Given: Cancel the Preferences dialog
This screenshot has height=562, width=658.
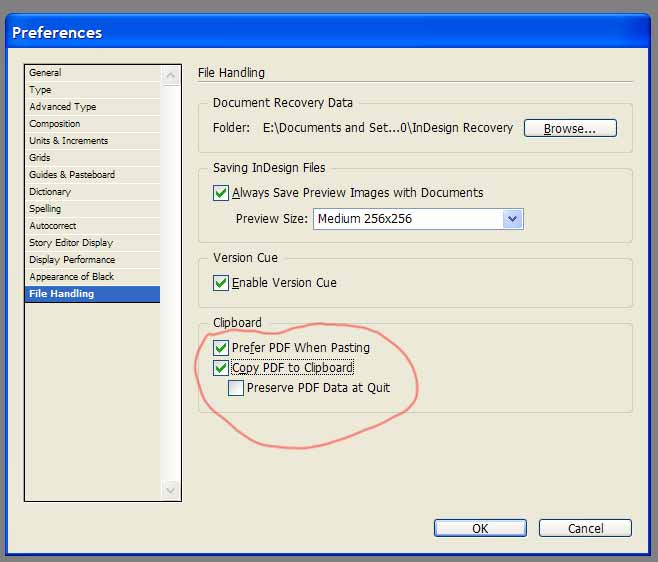Looking at the screenshot, I should pos(585,528).
